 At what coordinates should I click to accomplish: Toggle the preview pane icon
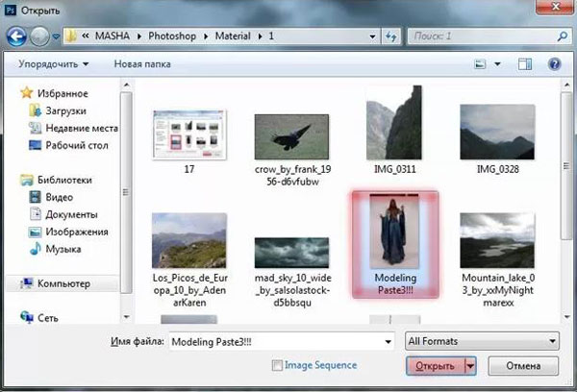pos(525,64)
